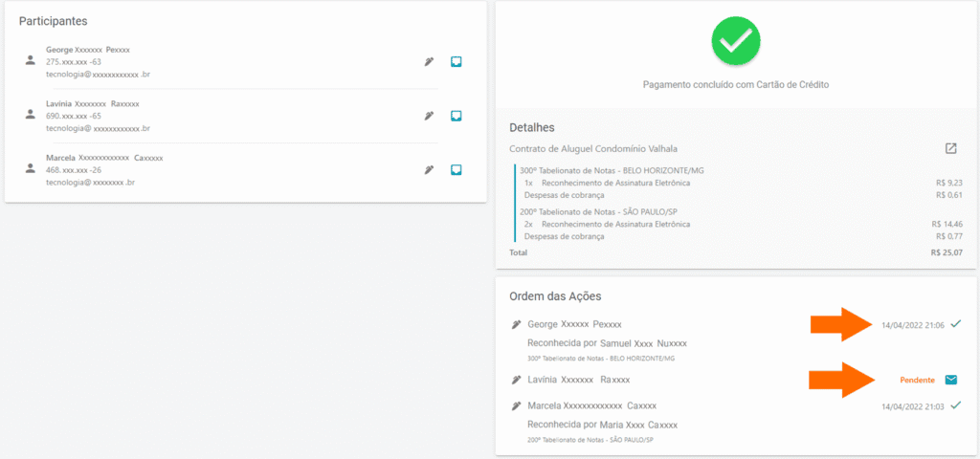Screen dimensions: 980x459
Task: Click the green payment completed checkmark
Action: (x=735, y=39)
